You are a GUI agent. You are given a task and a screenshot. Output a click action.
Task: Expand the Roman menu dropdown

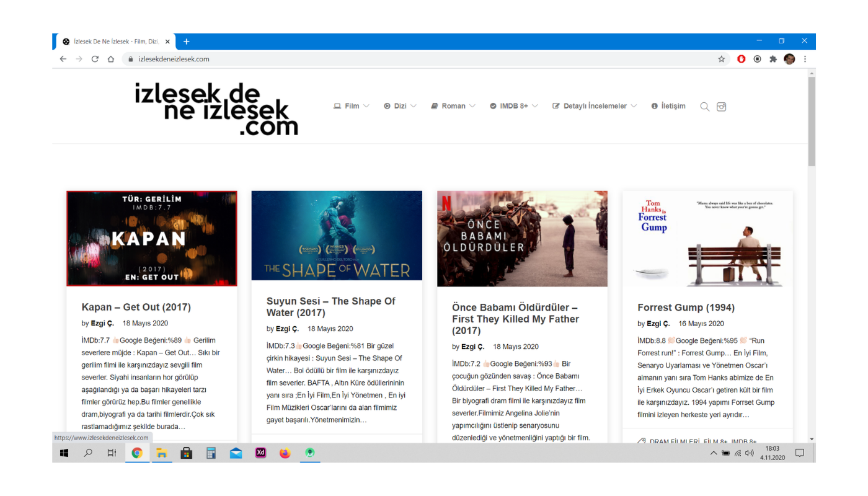(x=453, y=106)
